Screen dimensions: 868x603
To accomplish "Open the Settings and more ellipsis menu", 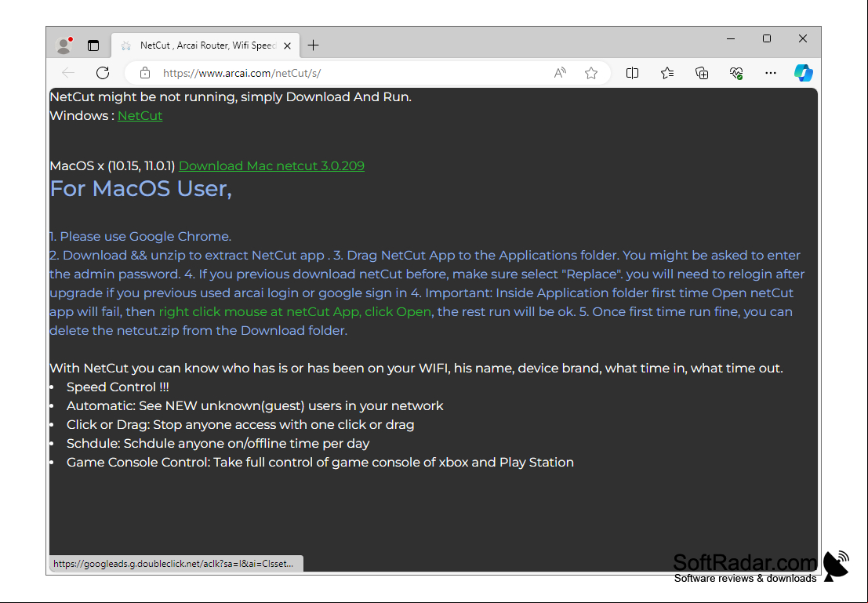I will point(771,73).
